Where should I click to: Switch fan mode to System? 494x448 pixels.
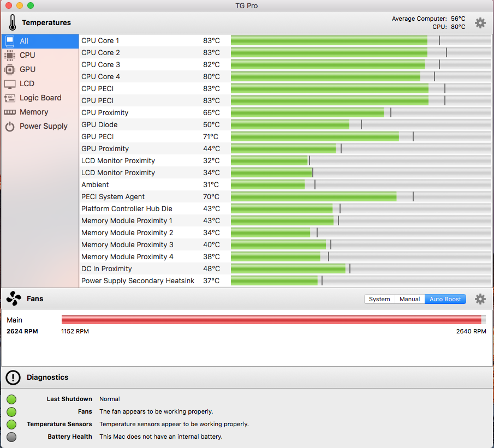(x=379, y=299)
